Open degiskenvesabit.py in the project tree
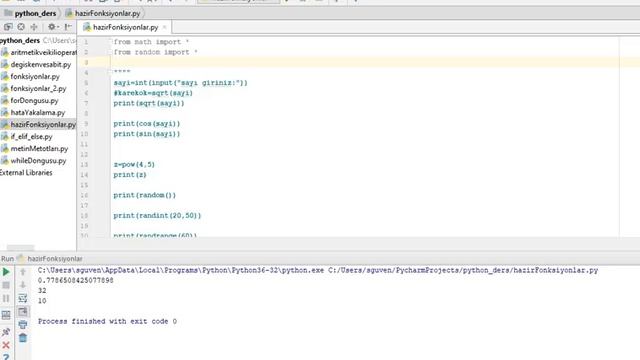The image size is (640, 360). tap(41, 64)
